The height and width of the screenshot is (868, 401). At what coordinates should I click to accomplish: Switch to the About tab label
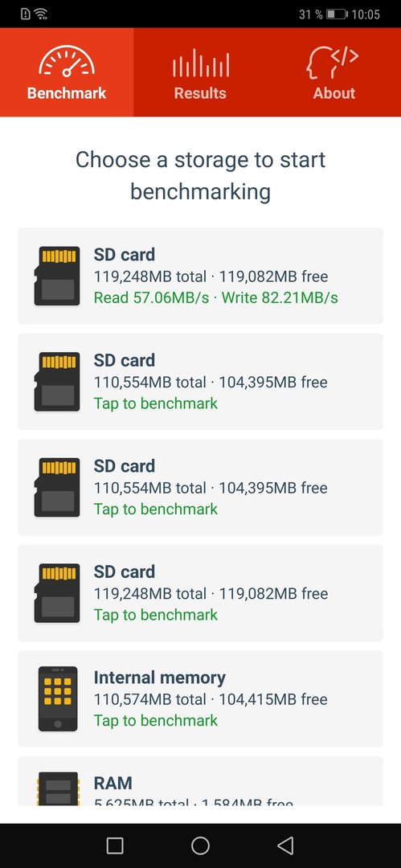(334, 93)
